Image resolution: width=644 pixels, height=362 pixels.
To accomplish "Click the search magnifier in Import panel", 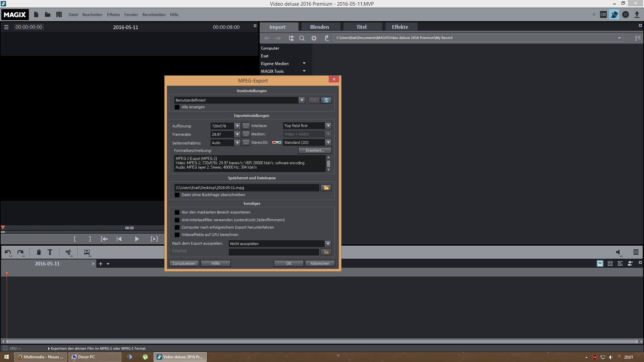I will tap(302, 38).
